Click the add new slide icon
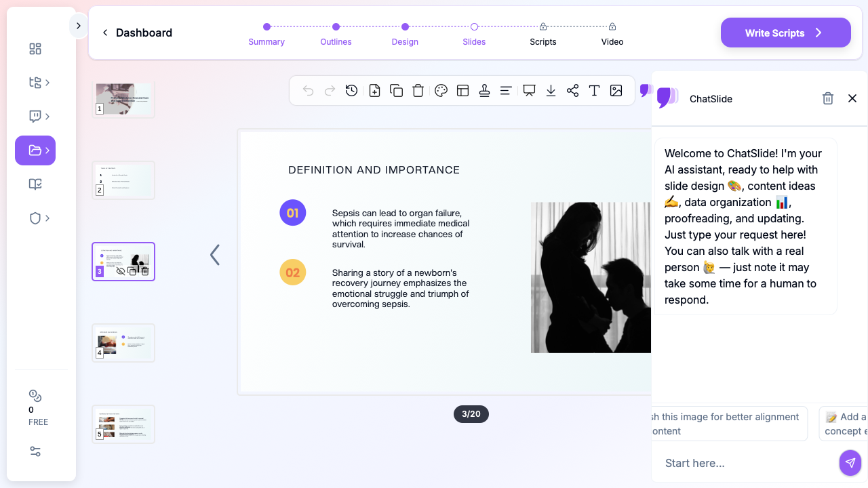The height and width of the screenshot is (488, 868). pos(374,91)
